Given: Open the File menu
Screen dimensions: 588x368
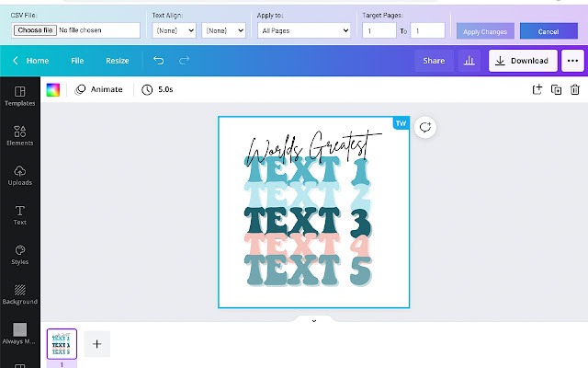Looking at the screenshot, I should tap(77, 61).
